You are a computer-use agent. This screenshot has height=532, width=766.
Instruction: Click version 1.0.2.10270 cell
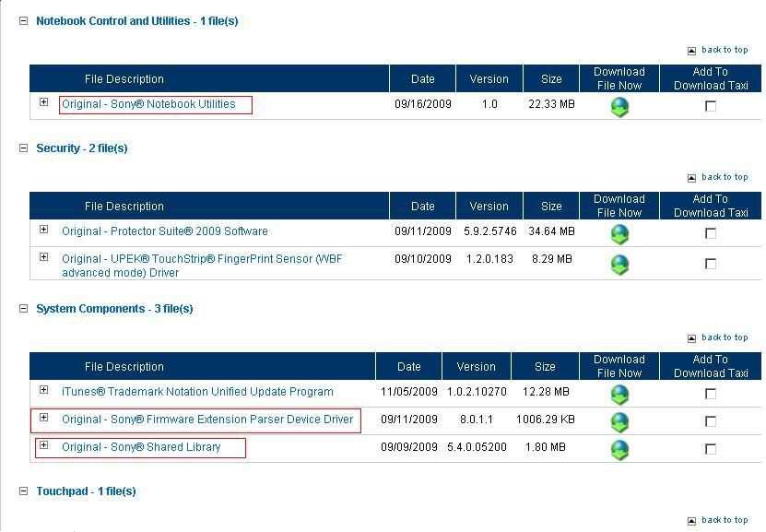click(x=477, y=392)
